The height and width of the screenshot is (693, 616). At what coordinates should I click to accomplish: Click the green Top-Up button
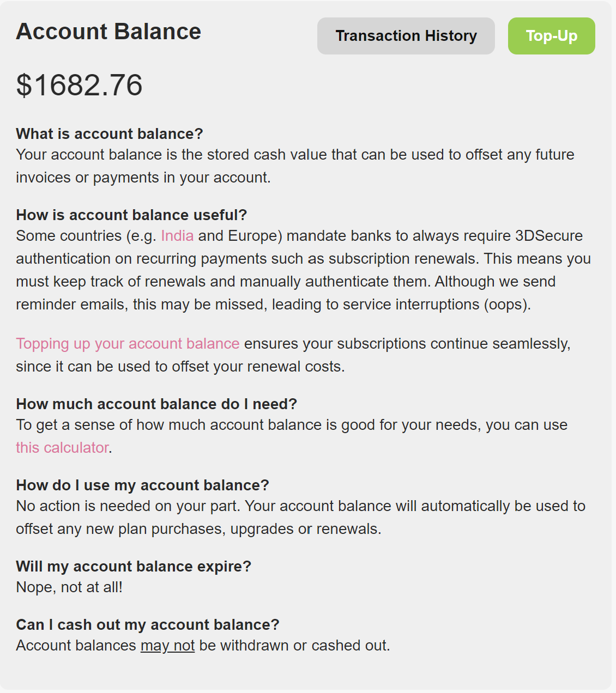coord(551,35)
